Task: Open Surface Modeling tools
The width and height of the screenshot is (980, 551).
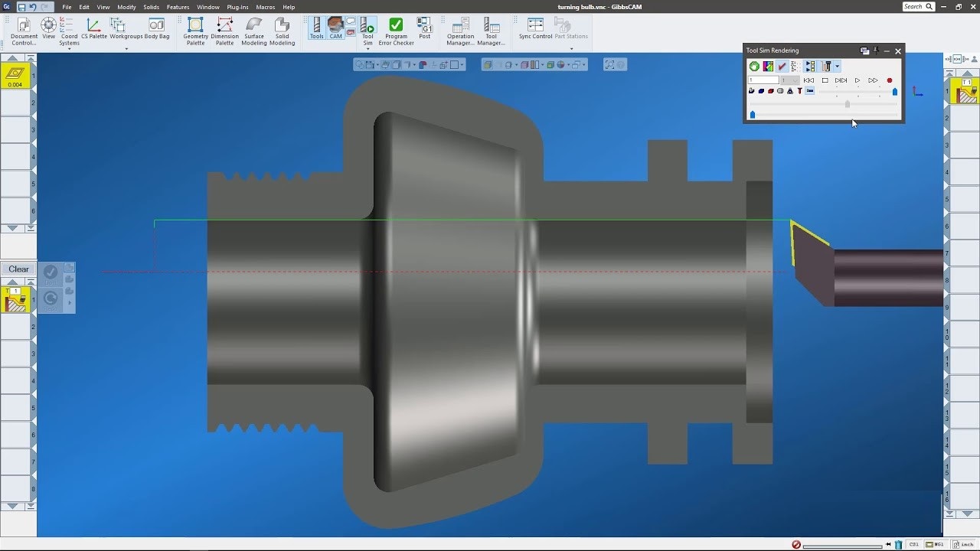Action: (x=253, y=31)
